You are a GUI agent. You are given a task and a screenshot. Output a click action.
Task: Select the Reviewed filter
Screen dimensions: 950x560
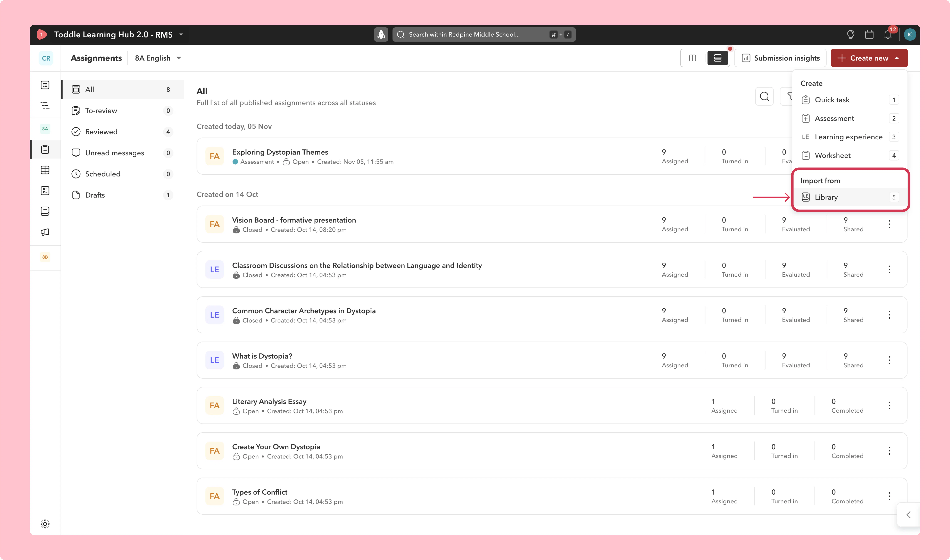122,132
